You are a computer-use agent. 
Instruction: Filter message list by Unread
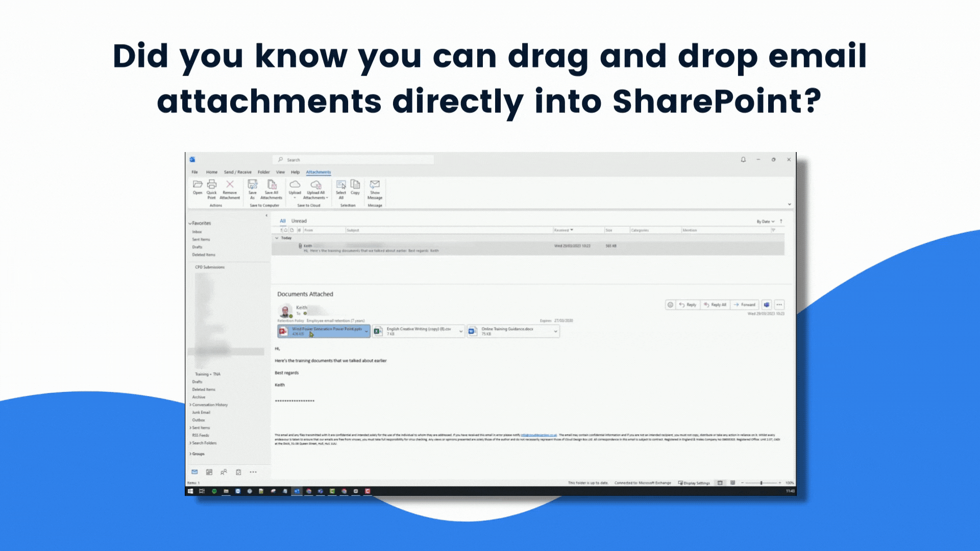click(299, 221)
